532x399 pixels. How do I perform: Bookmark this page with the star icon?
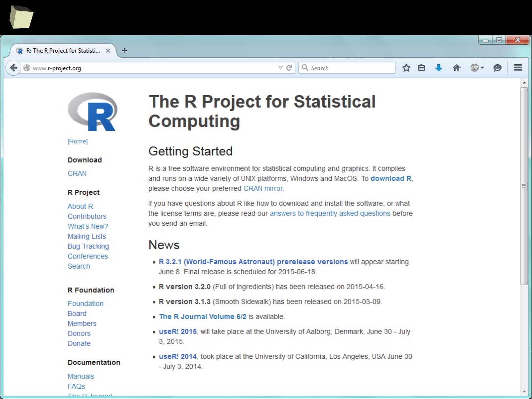tap(406, 68)
